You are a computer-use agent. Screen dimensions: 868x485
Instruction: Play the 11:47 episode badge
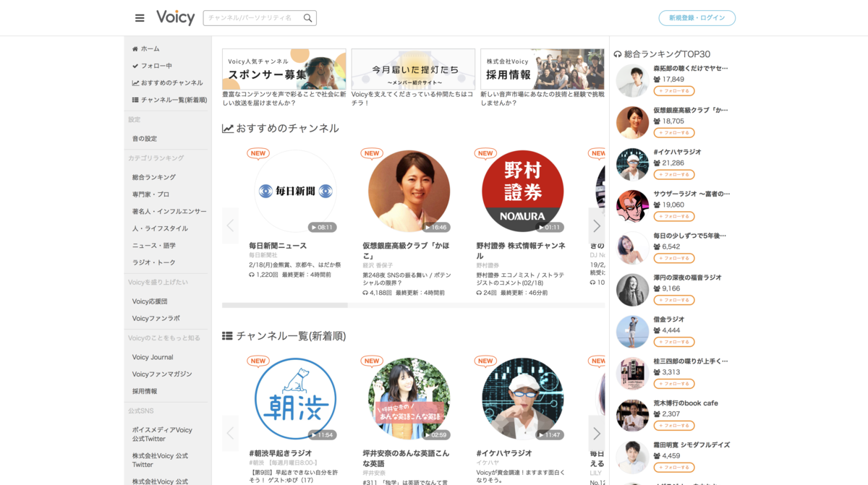click(x=549, y=434)
